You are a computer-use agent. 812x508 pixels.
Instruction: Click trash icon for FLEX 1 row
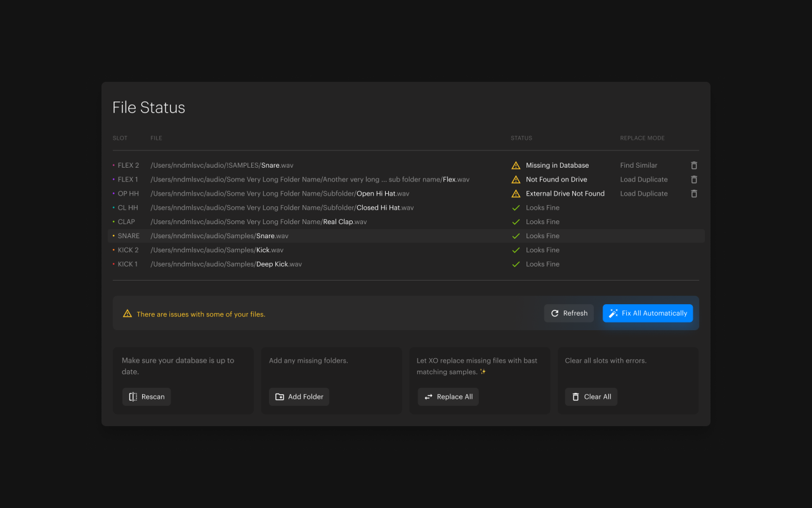[x=694, y=180]
